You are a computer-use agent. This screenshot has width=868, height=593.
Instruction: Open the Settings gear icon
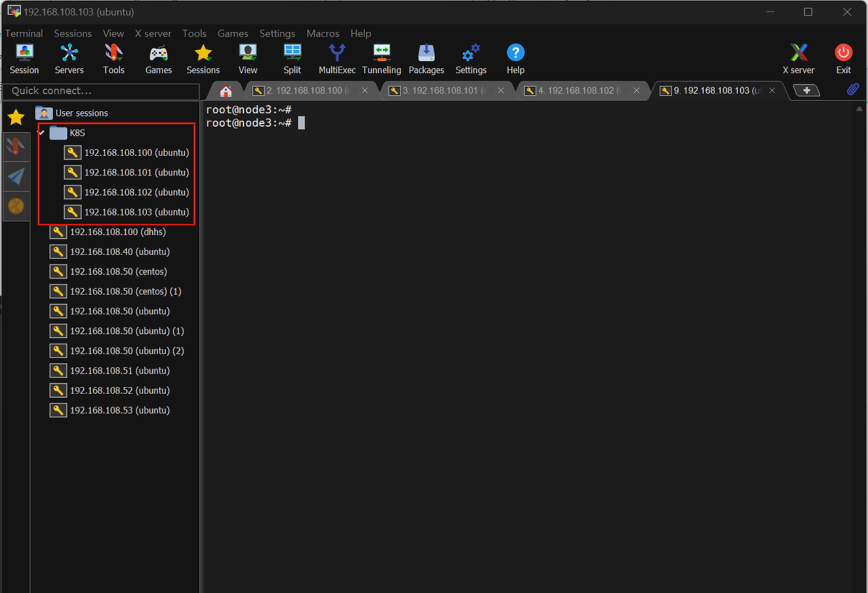[x=471, y=59]
